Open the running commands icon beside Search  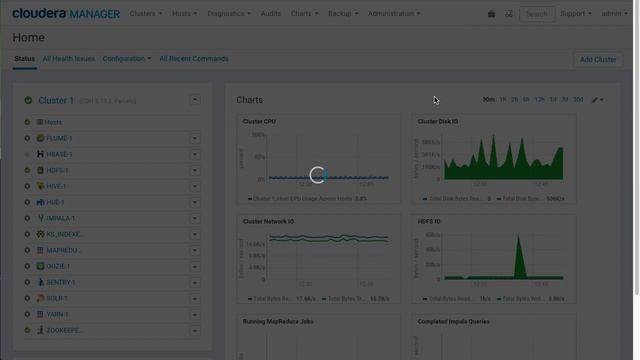[x=509, y=14]
